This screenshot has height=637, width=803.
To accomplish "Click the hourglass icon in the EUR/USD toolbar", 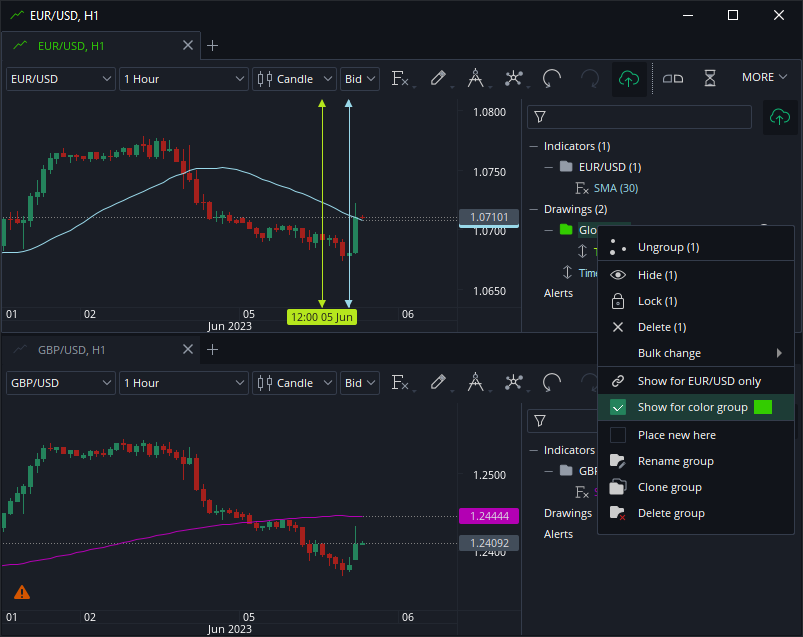I will (710, 78).
